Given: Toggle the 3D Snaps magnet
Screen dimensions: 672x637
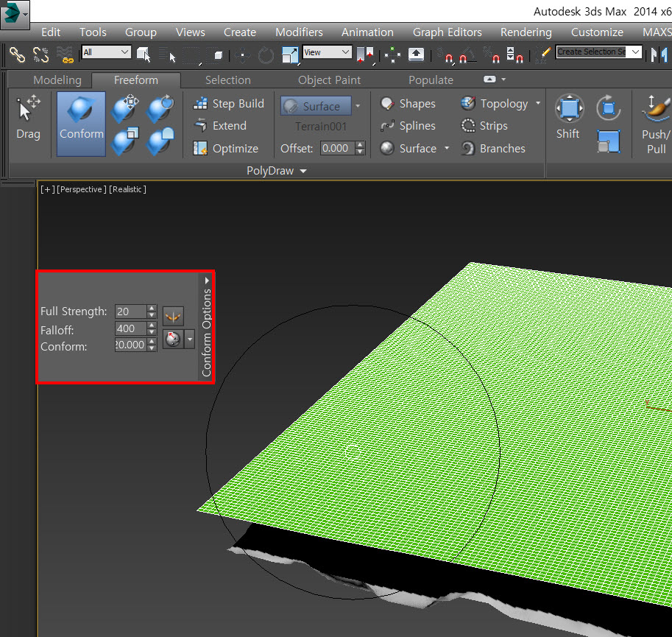Looking at the screenshot, I should [x=445, y=55].
